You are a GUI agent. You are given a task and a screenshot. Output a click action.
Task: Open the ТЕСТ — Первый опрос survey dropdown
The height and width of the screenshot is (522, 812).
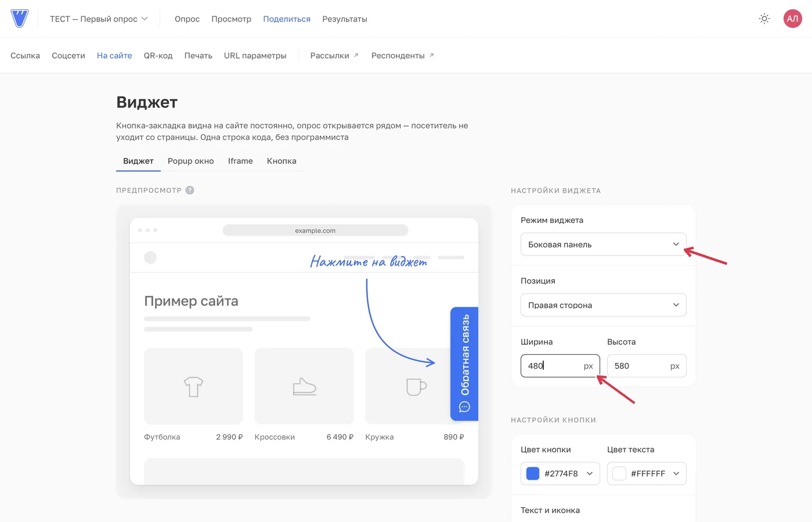99,19
